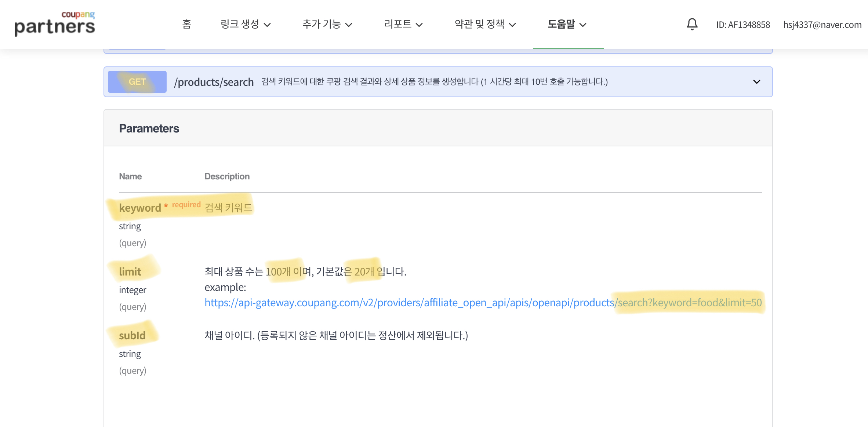The width and height of the screenshot is (868, 427).
Task: Click the Description column header
Action: 227,176
